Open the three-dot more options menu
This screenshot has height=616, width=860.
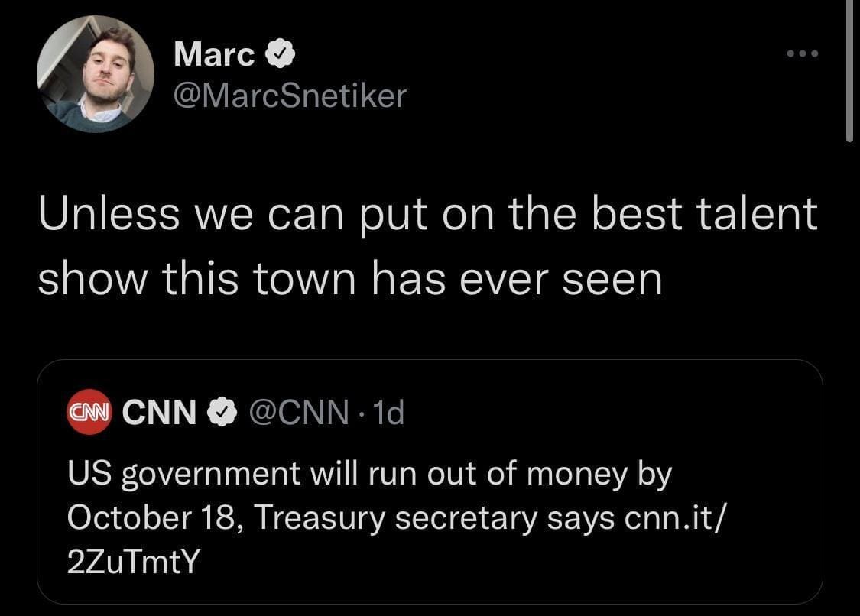[x=803, y=54]
